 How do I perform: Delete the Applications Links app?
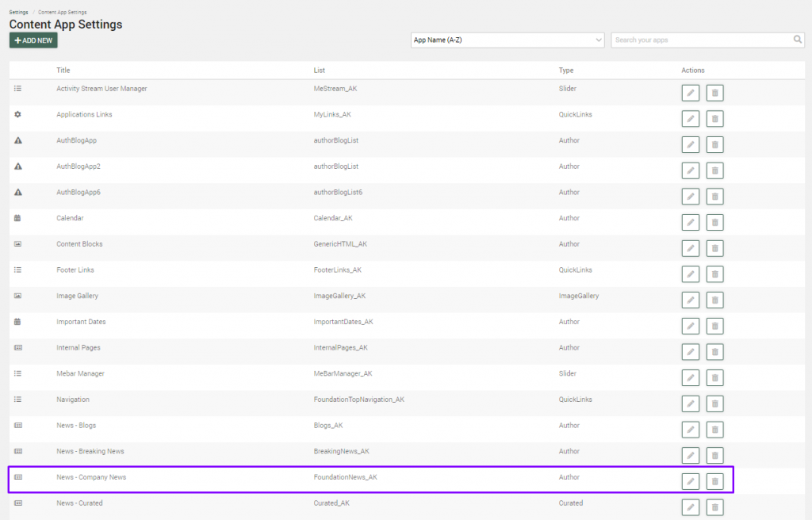click(x=714, y=119)
